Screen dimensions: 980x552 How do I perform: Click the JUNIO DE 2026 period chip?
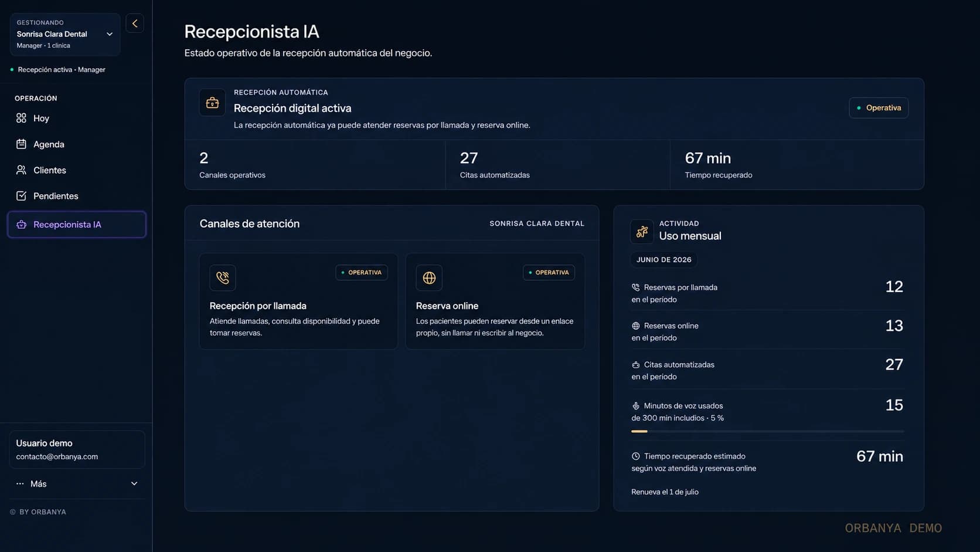click(x=664, y=260)
